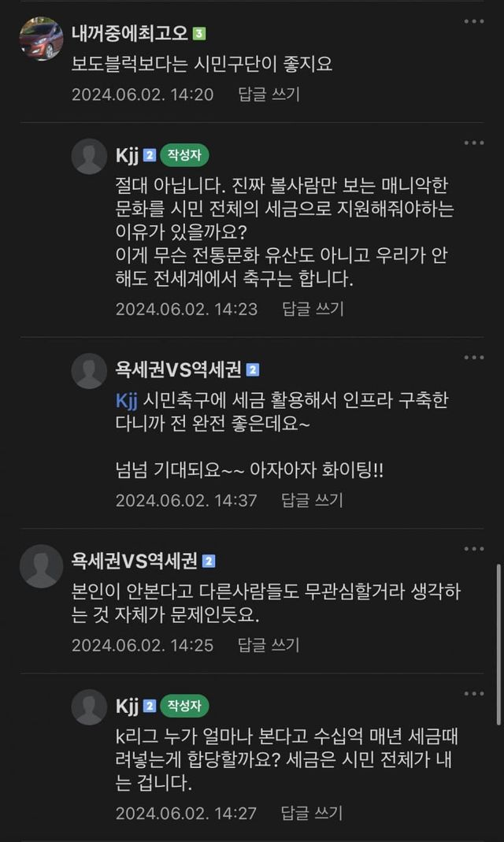Open the three-dot menu on Kjj's 14:23 reply

click(474, 143)
